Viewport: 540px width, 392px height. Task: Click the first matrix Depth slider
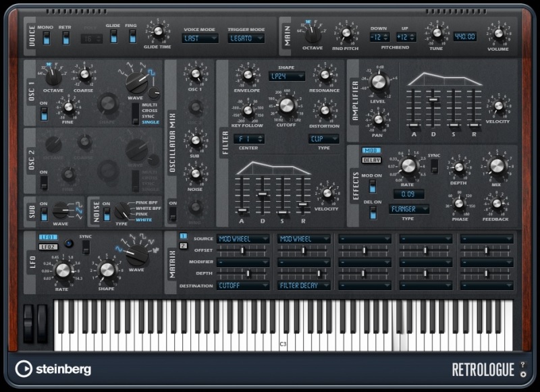(243, 274)
